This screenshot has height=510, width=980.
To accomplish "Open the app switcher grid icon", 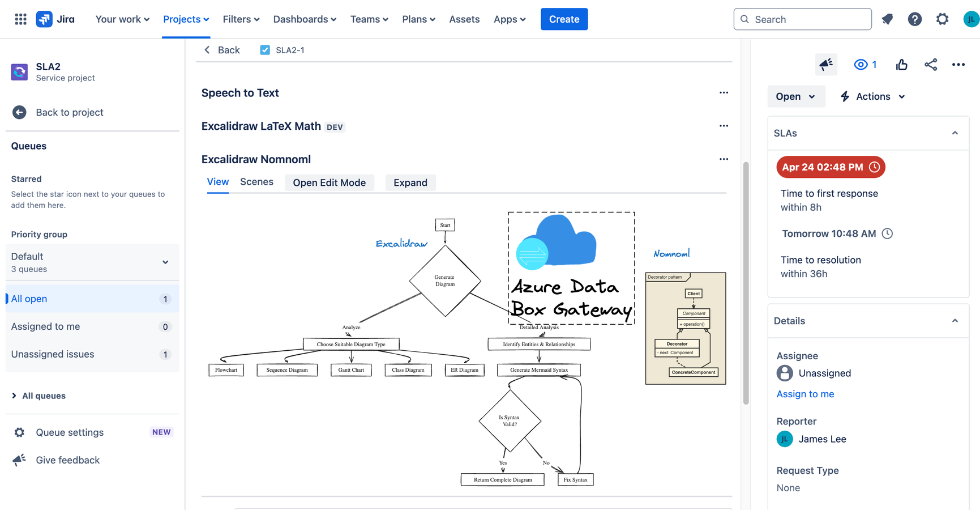I will (x=20, y=19).
